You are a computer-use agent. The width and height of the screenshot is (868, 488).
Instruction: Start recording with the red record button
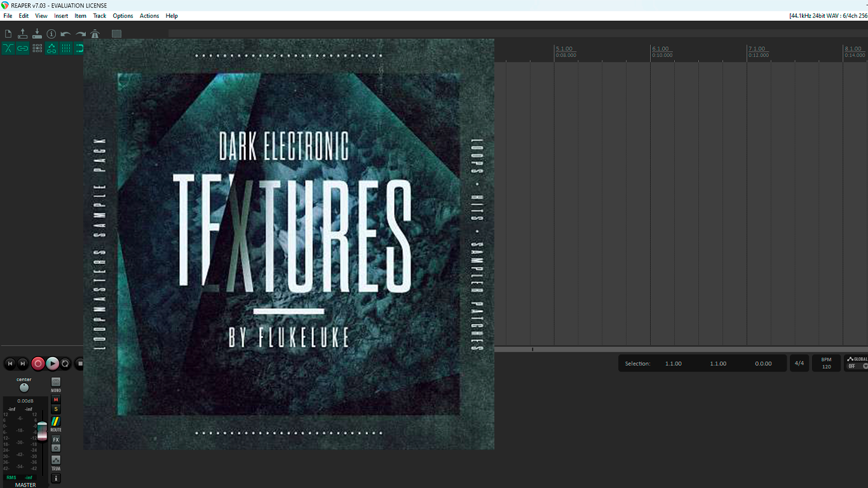coord(38,363)
